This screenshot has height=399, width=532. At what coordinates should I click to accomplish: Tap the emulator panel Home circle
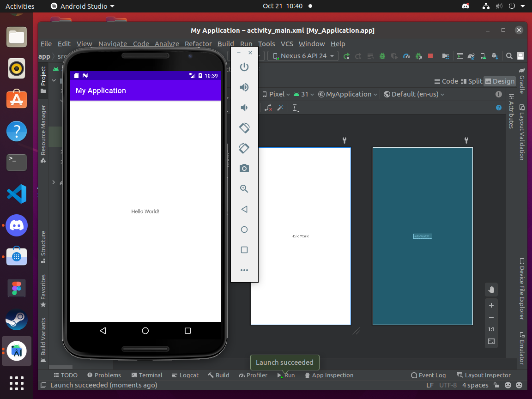click(244, 230)
